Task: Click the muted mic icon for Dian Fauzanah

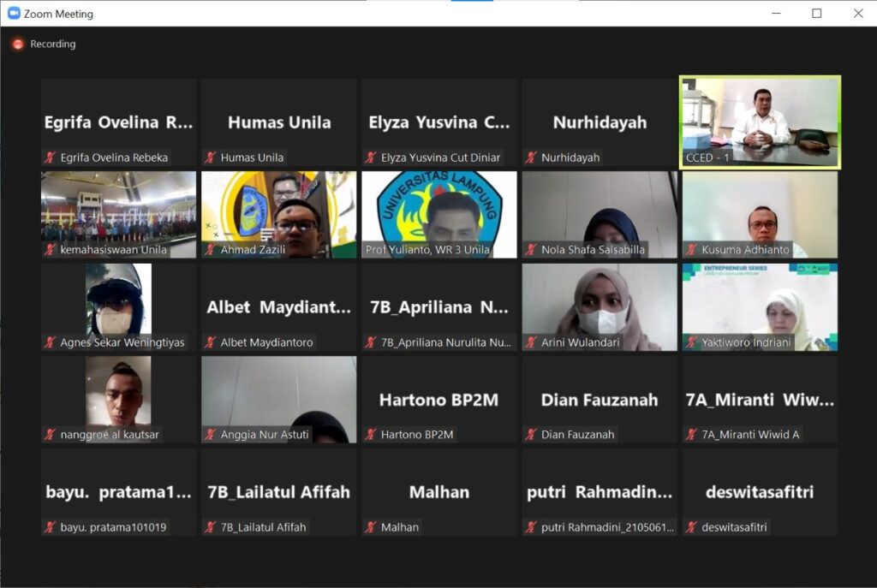Action: (531, 435)
